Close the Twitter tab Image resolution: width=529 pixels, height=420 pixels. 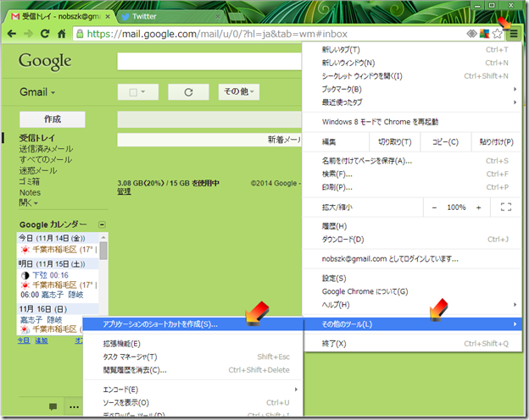(218, 16)
